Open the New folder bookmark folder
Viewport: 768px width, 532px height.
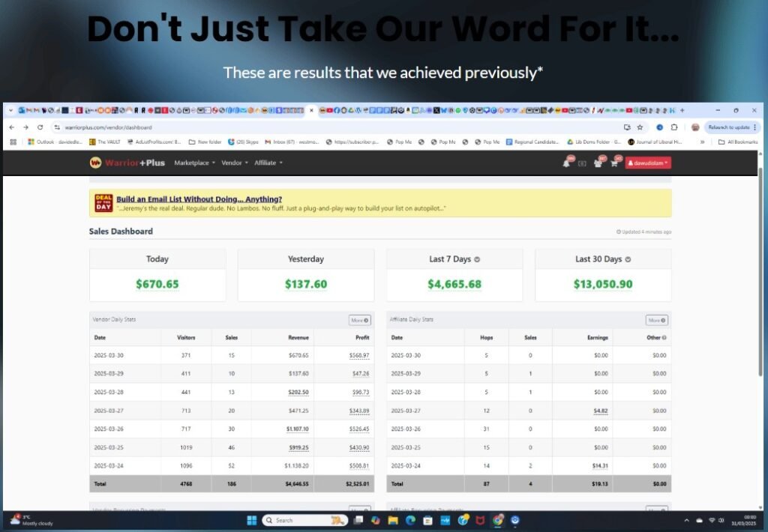coord(205,142)
